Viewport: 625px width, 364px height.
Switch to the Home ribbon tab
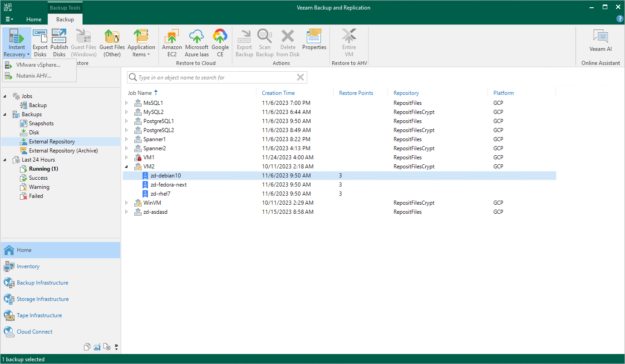34,20
